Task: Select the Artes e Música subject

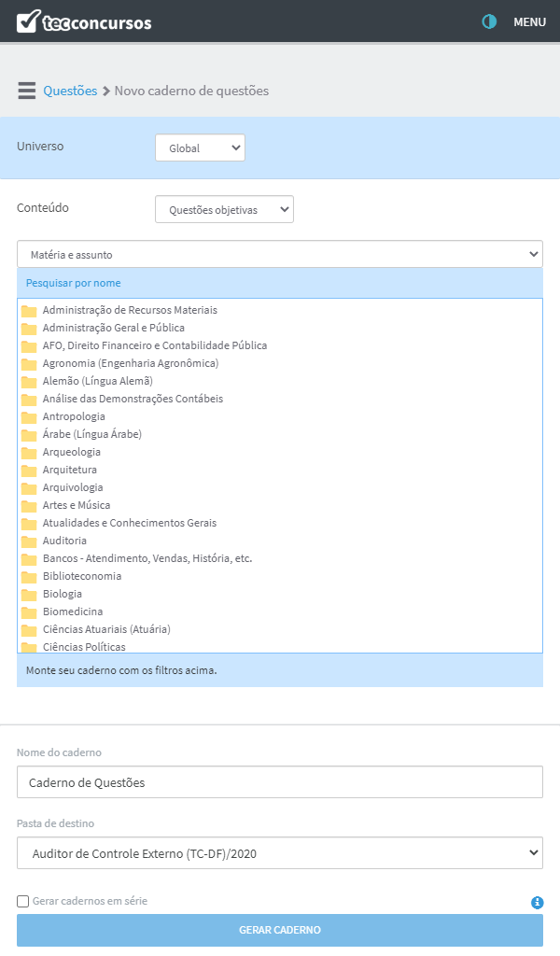Action: pos(77,504)
